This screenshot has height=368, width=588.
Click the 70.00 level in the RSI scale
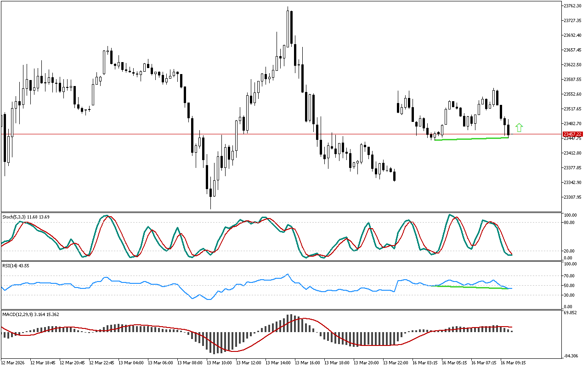(570, 276)
